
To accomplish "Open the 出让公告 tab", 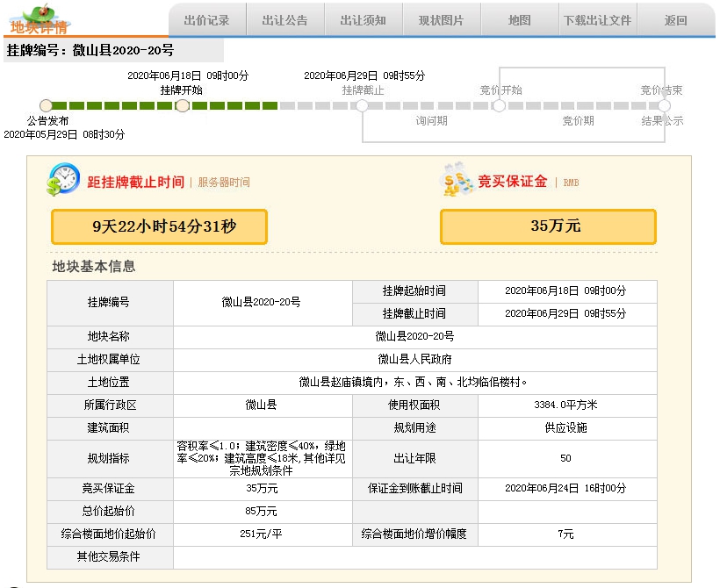I will click(285, 20).
